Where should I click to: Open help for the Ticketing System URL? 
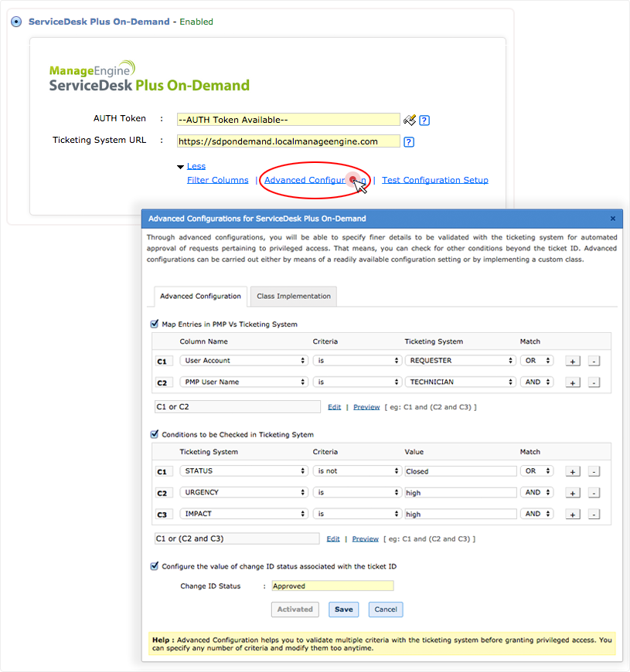(408, 141)
